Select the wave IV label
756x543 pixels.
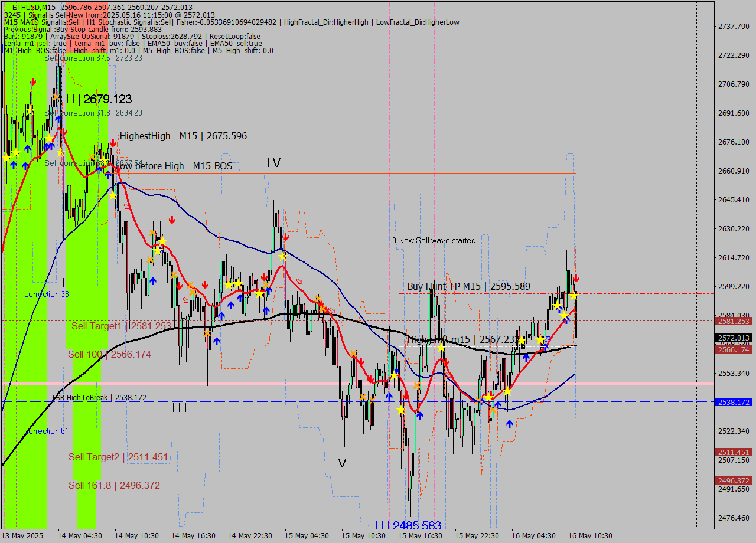(273, 163)
